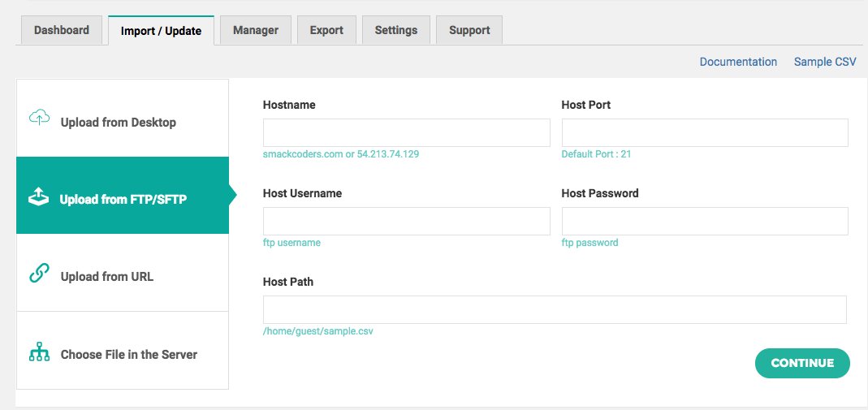
Task: Click the Host Username field label
Action: 302,193
